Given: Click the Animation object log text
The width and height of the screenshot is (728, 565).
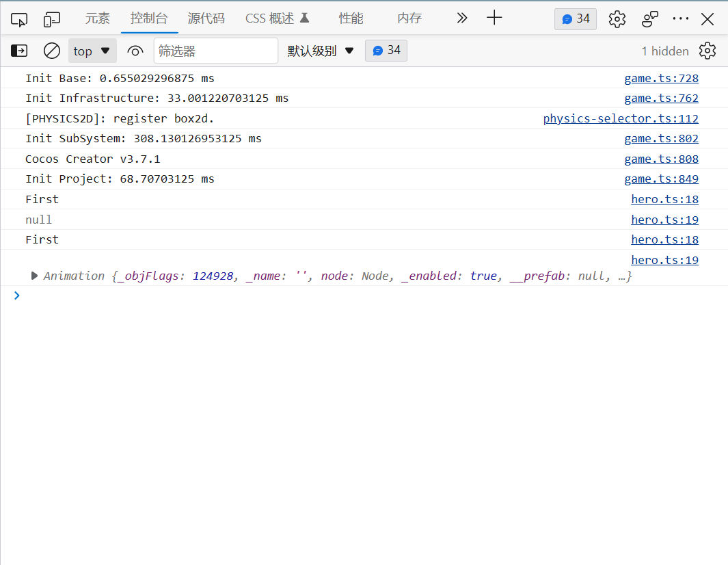Looking at the screenshot, I should pyautogui.click(x=338, y=276).
